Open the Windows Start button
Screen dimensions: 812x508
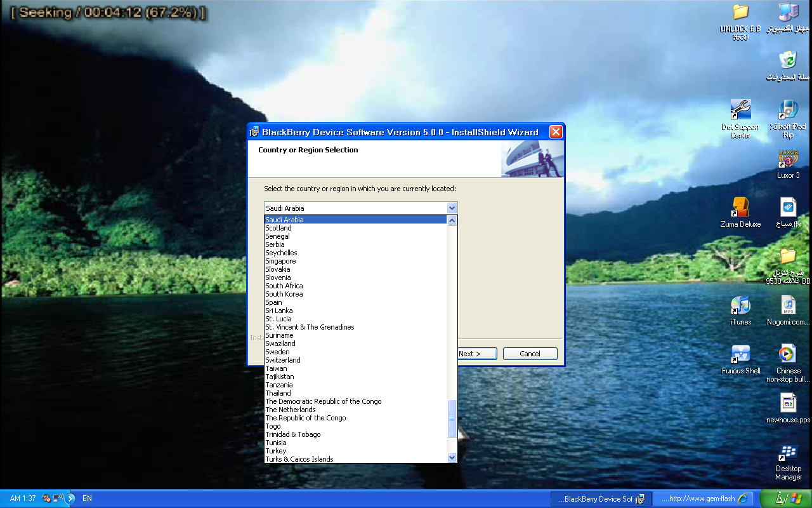pyautogui.click(x=785, y=498)
